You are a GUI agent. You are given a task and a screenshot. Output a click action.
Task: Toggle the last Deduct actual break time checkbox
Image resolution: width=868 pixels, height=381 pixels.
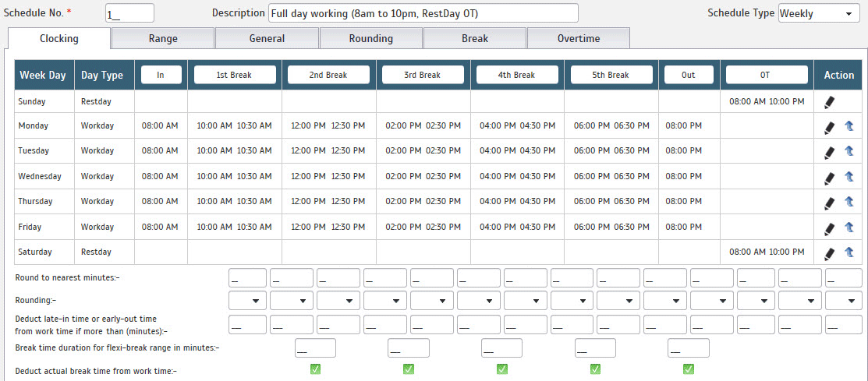689,369
